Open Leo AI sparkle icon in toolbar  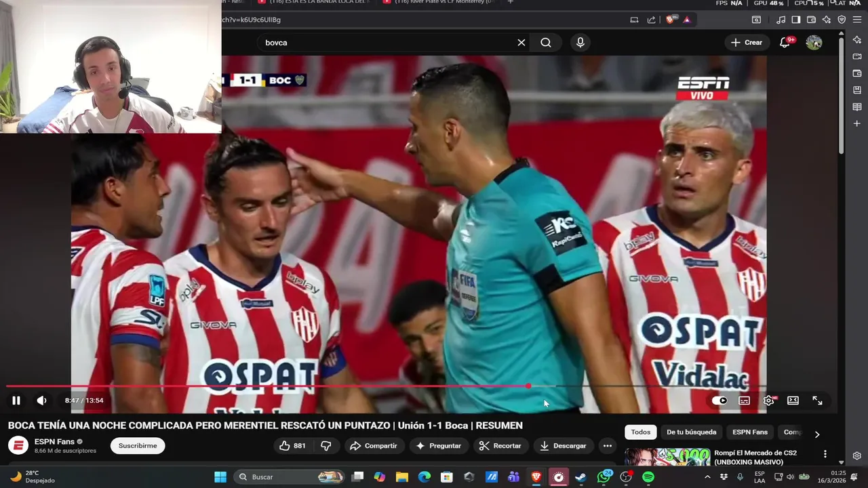point(827,20)
